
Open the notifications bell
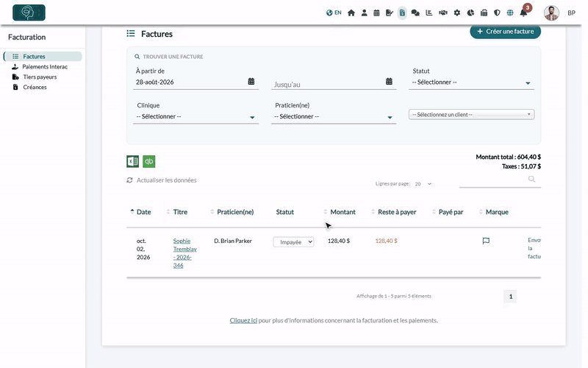click(523, 13)
